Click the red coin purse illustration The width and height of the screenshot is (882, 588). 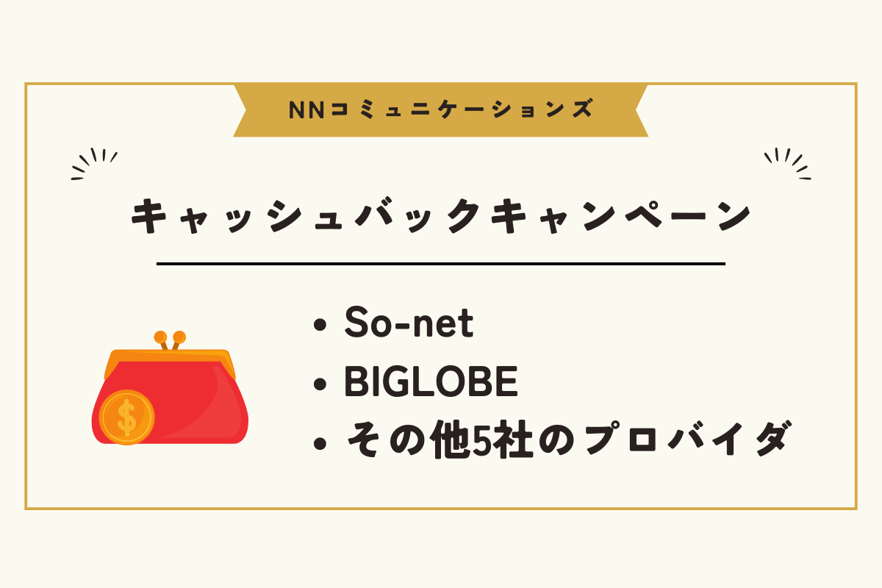click(170, 390)
